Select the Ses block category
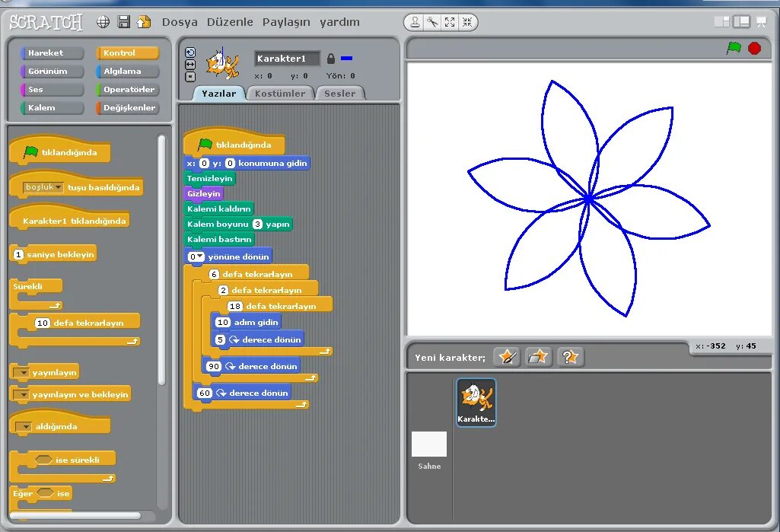 pos(52,90)
